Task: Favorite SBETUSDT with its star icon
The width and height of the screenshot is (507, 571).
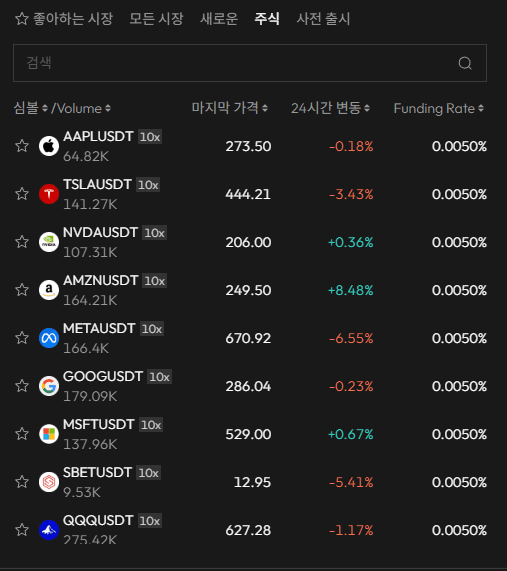Action: coord(22,482)
